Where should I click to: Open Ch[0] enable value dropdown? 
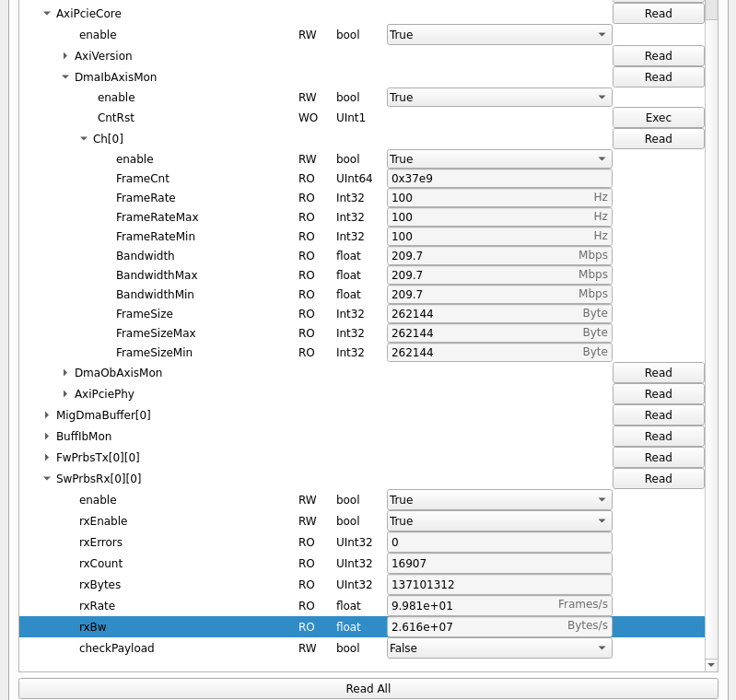pos(498,159)
